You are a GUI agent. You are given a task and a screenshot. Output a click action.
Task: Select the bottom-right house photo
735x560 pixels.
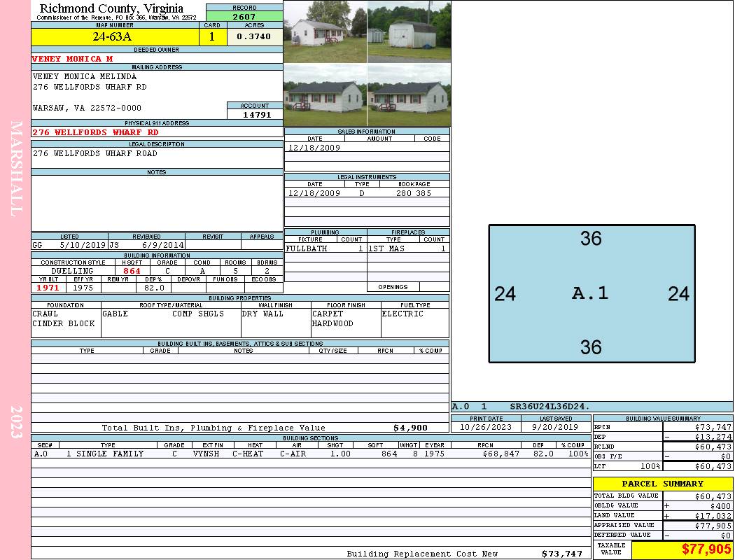(409, 96)
